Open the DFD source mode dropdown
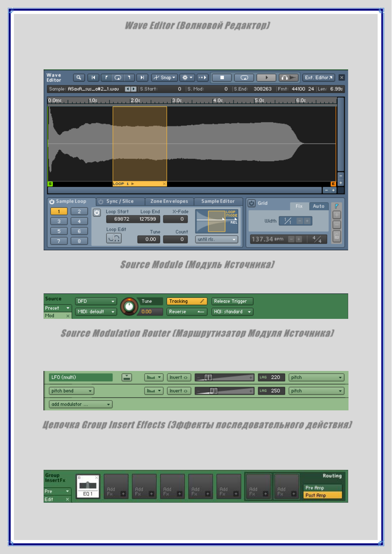 [96, 301]
